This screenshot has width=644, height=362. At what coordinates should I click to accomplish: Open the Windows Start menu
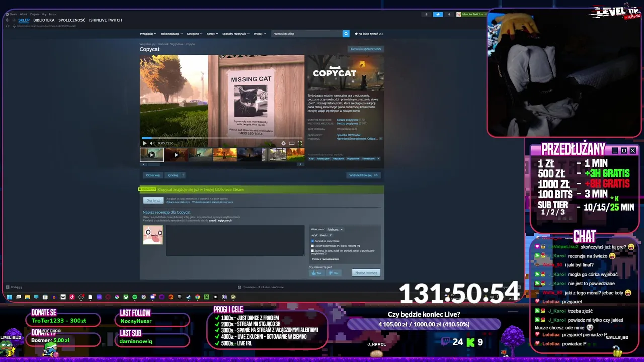point(9,297)
